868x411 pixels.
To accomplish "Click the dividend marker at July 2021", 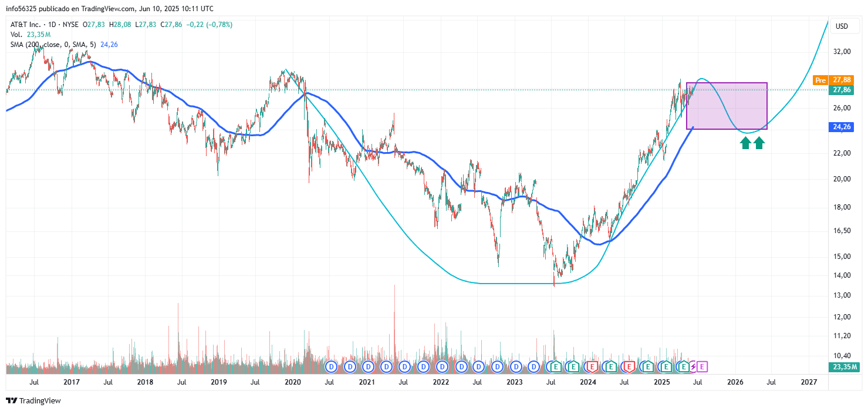I will [x=405, y=367].
